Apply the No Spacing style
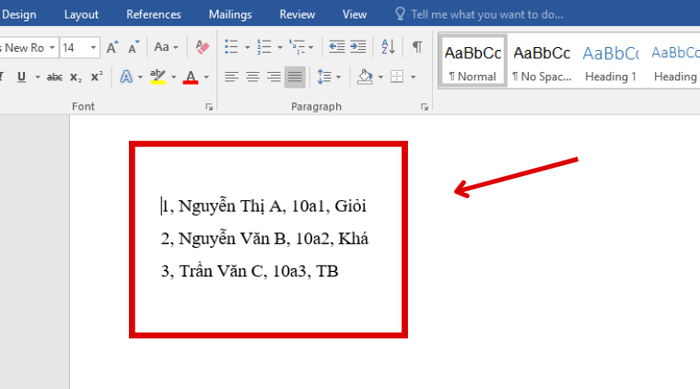700x389 pixels. [542, 62]
